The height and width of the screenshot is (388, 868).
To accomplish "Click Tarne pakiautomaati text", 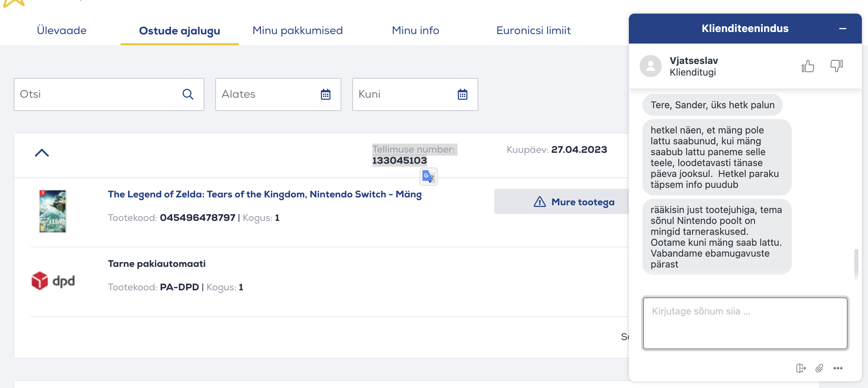I will pyautogui.click(x=157, y=264).
